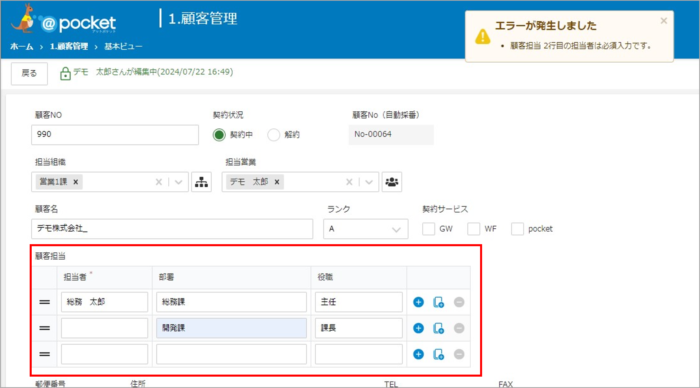Remove the 開発課 row
The height and width of the screenshot is (388, 700).
[459, 328]
